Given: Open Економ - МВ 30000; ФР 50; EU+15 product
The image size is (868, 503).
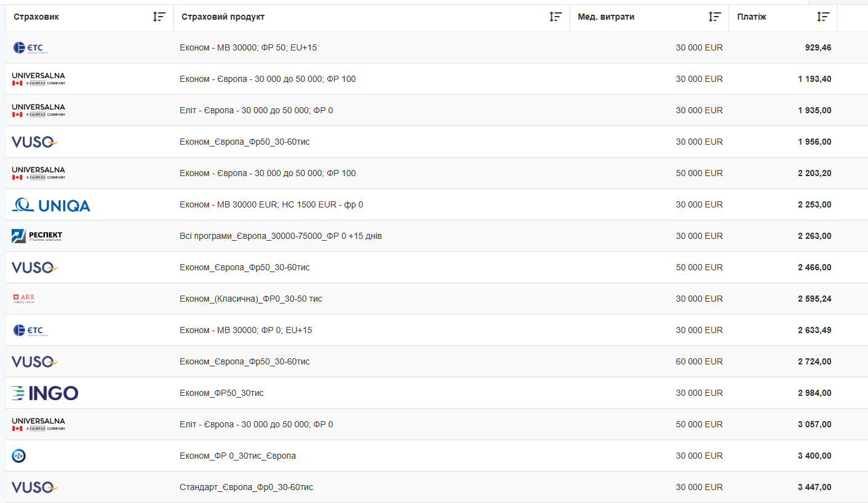Looking at the screenshot, I should point(249,47).
